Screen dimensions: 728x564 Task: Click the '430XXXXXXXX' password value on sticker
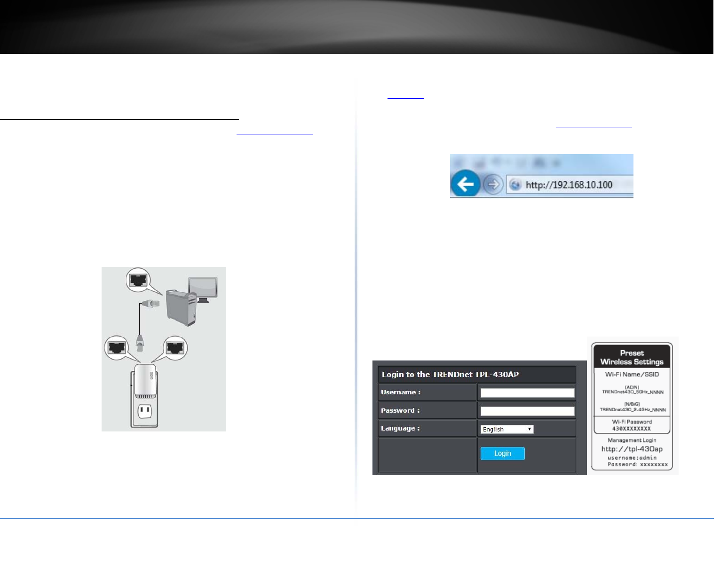coord(631,429)
